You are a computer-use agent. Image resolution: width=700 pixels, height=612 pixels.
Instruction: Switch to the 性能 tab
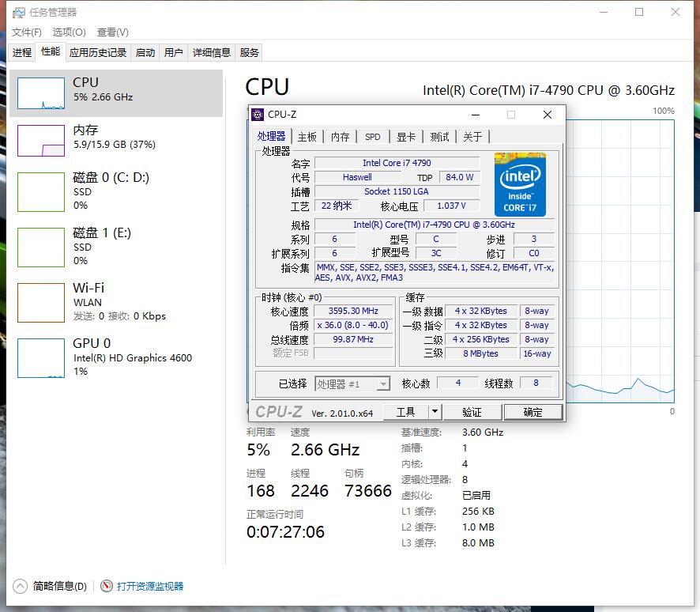point(51,52)
